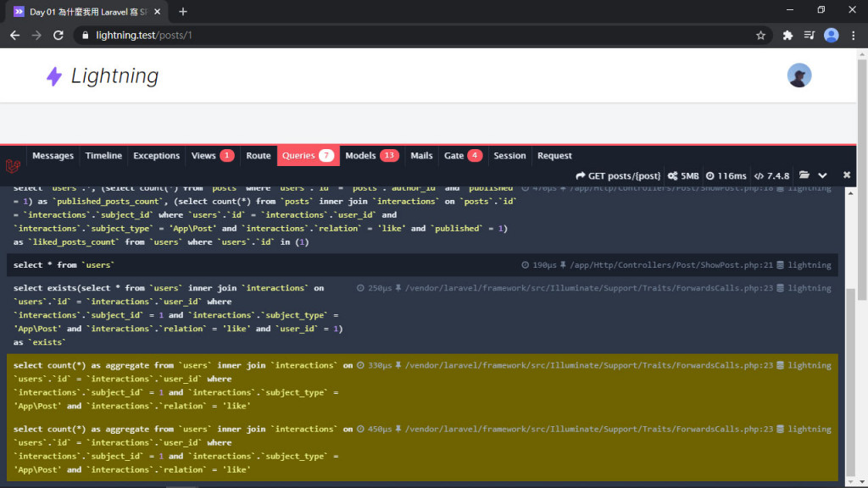The image size is (868, 488).
Task: Open the Route tab
Action: (x=258, y=156)
